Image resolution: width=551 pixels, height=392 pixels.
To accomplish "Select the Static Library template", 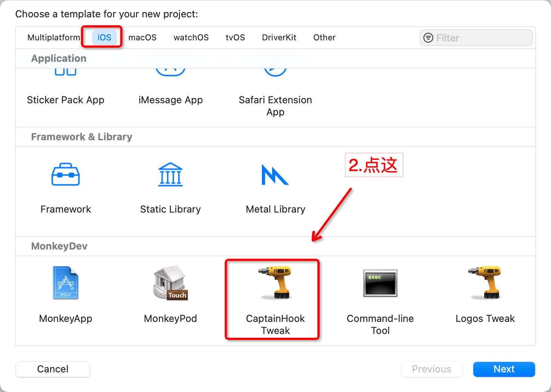I will pyautogui.click(x=170, y=175).
